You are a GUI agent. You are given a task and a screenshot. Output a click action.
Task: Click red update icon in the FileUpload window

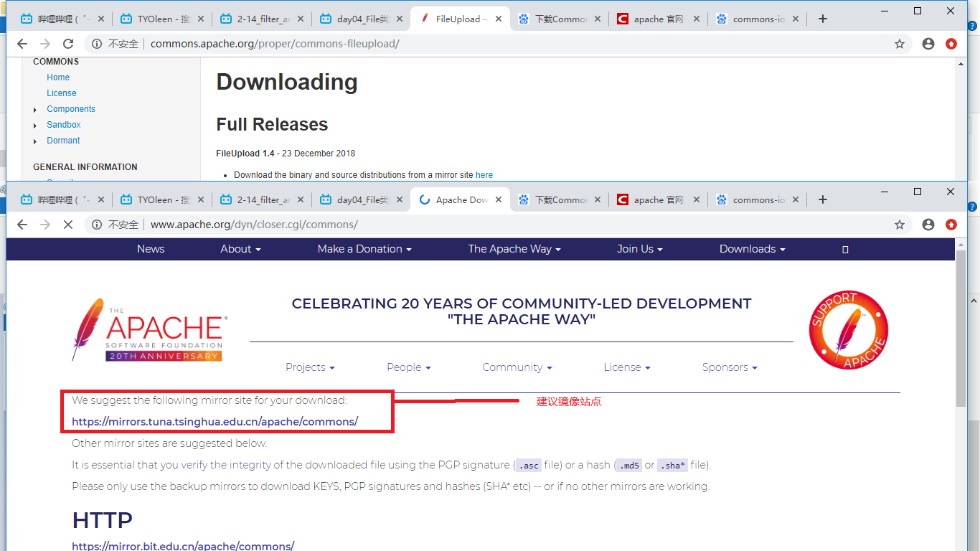(951, 44)
